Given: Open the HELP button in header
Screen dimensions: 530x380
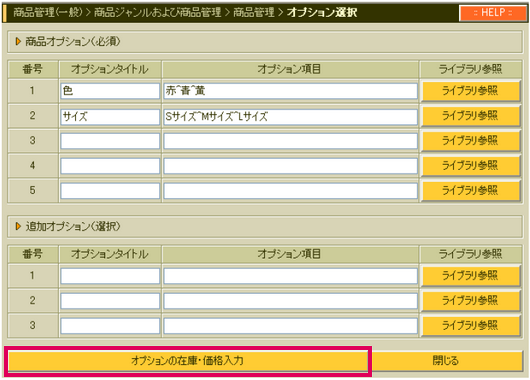Looking at the screenshot, I should click(492, 13).
